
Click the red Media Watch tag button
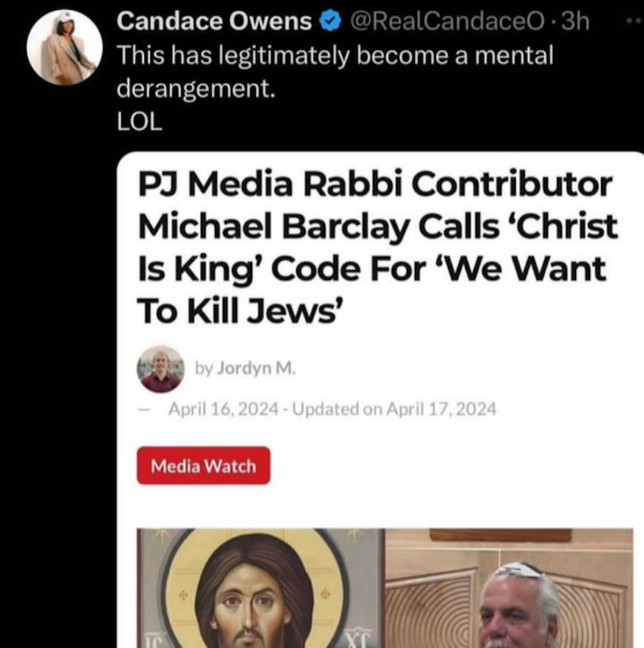pos(203,466)
